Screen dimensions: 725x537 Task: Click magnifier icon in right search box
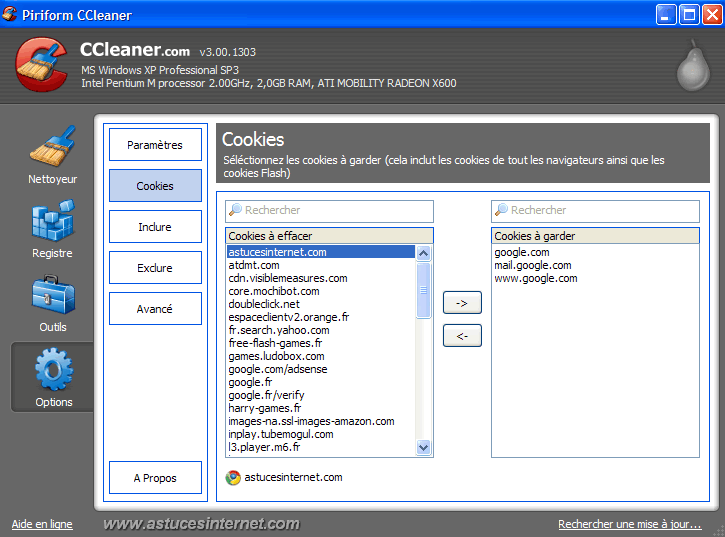click(501, 210)
